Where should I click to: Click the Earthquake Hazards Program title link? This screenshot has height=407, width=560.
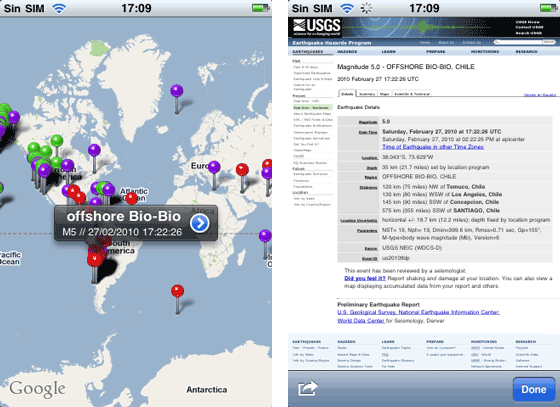[x=332, y=43]
